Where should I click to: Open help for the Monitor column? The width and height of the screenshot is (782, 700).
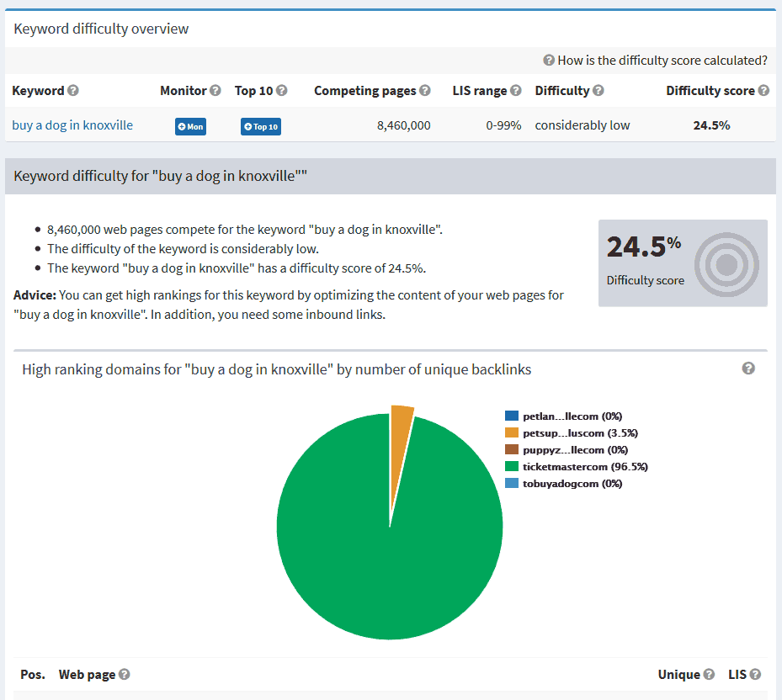(216, 90)
